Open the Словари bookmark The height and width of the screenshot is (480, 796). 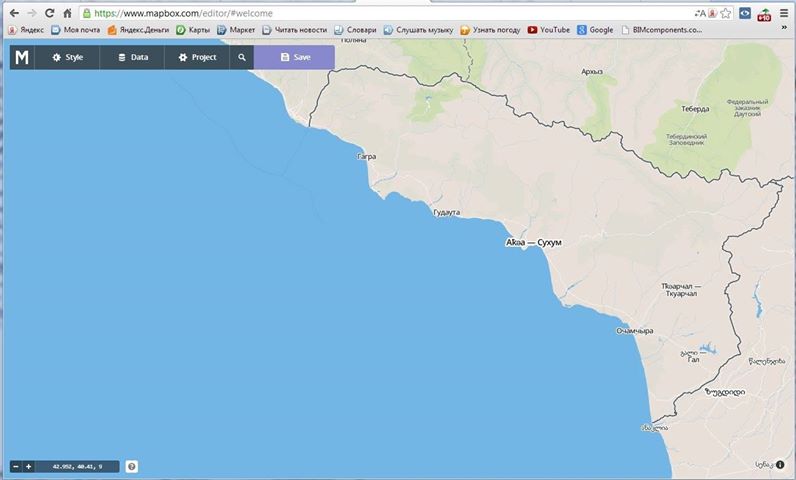pos(355,30)
